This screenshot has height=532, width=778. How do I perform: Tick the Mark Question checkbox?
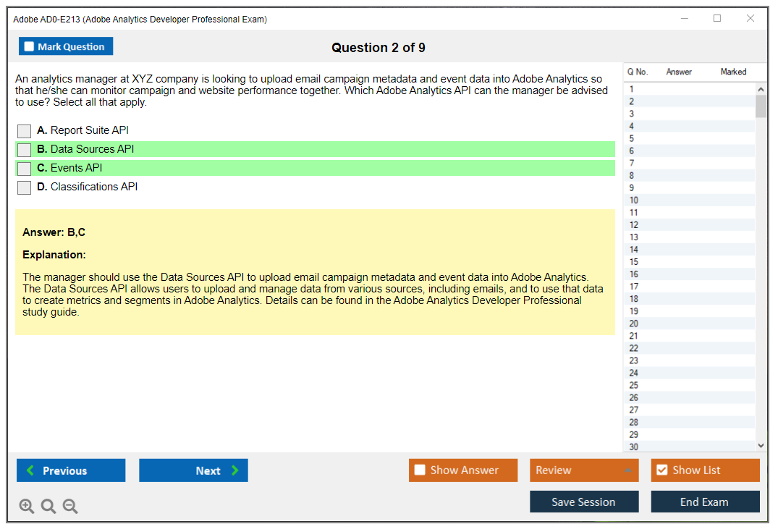click(30, 47)
